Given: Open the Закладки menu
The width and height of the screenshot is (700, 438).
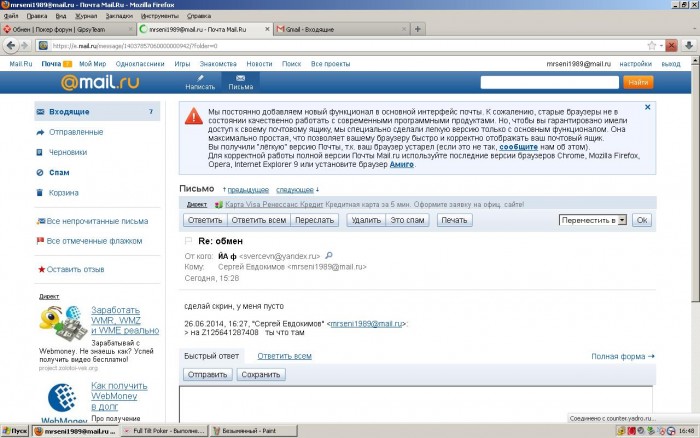Looking at the screenshot, I should (x=119, y=16).
